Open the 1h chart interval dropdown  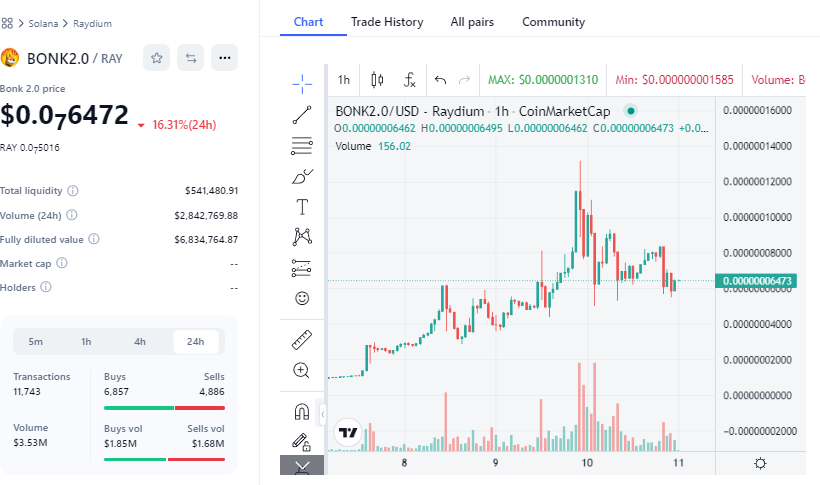coord(343,79)
